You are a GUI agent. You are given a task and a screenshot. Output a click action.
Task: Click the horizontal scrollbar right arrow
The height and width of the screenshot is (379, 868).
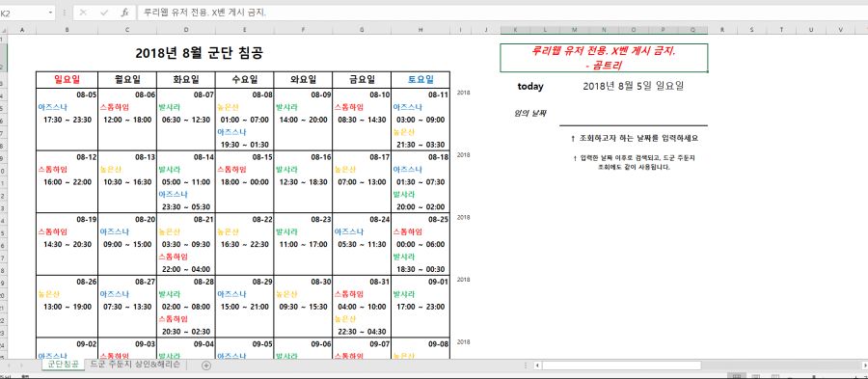pos(865,365)
